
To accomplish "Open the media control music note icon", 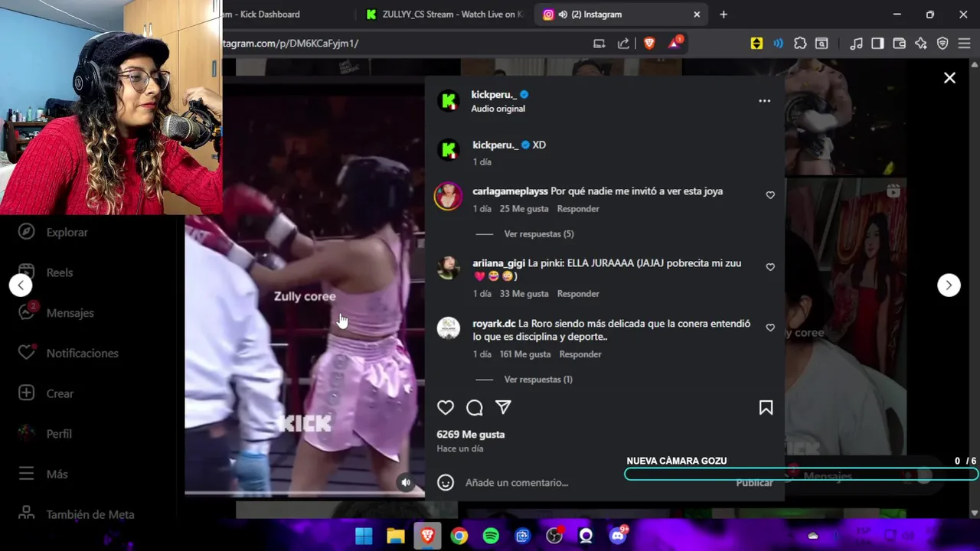I will pyautogui.click(x=857, y=44).
